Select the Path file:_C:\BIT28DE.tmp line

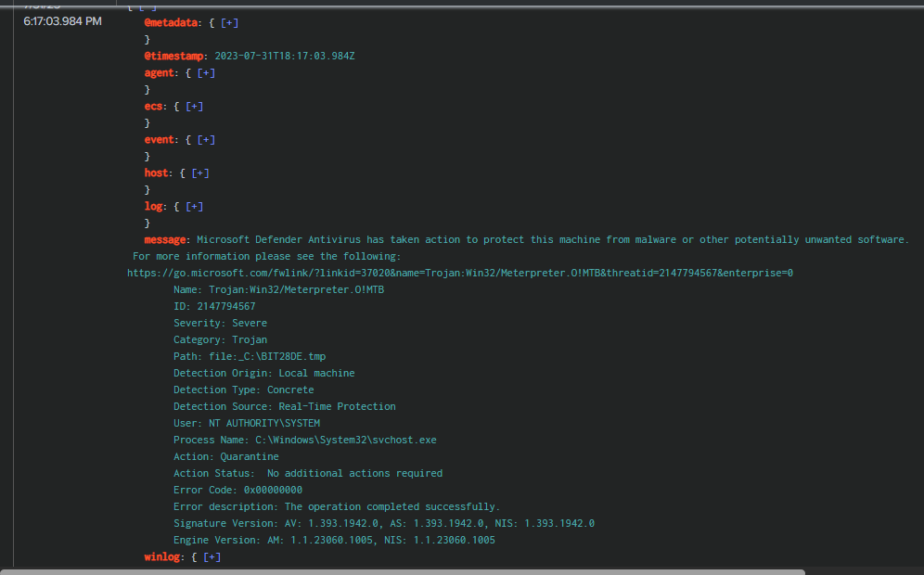pos(250,356)
